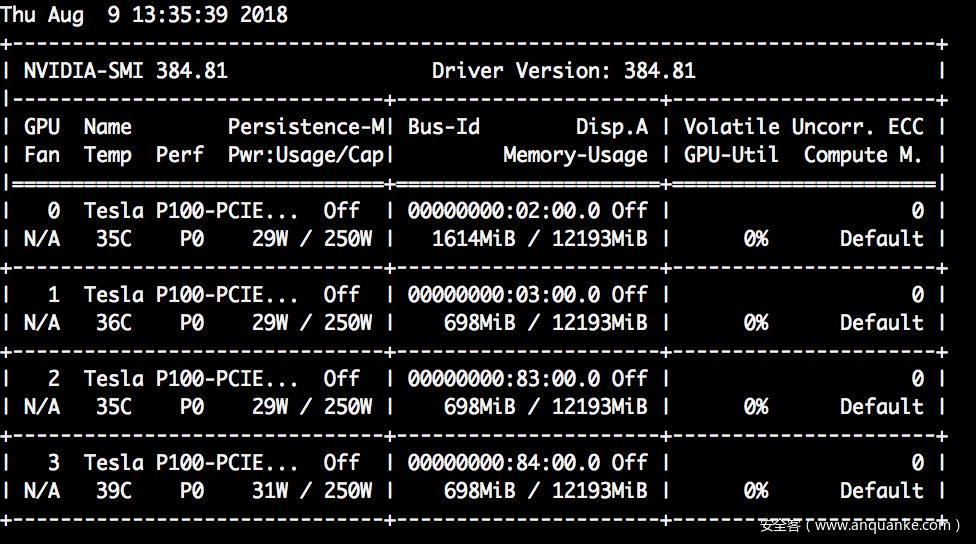Select the Temp column header
The image size is (976, 544).
pos(107,155)
